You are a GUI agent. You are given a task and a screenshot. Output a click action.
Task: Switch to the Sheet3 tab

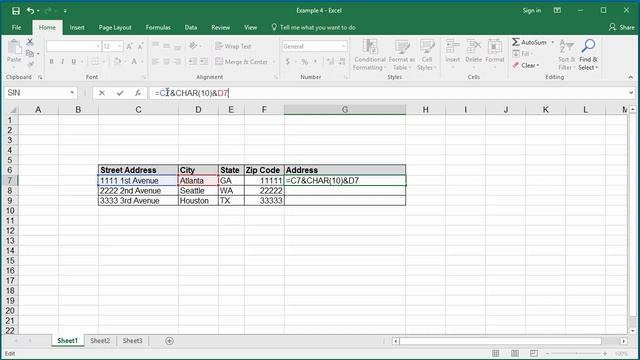point(133,341)
